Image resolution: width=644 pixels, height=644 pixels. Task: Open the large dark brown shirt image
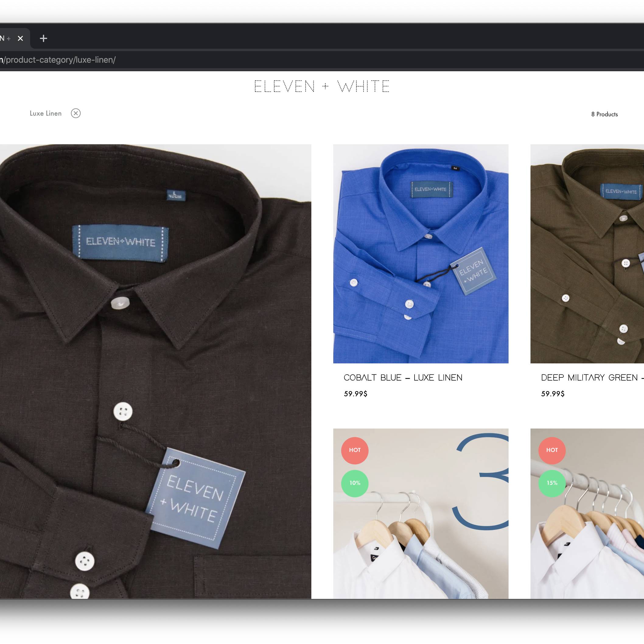[x=155, y=370]
